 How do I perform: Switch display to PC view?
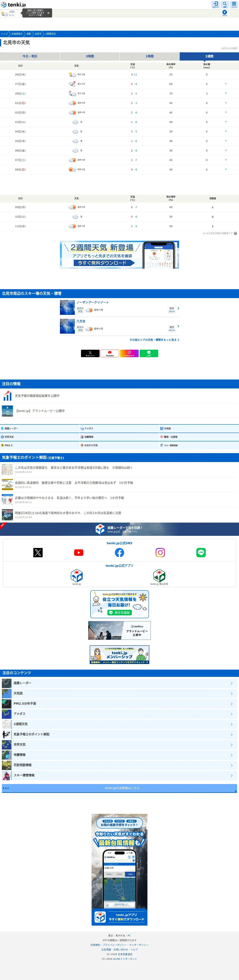pyautogui.click(x=129, y=935)
